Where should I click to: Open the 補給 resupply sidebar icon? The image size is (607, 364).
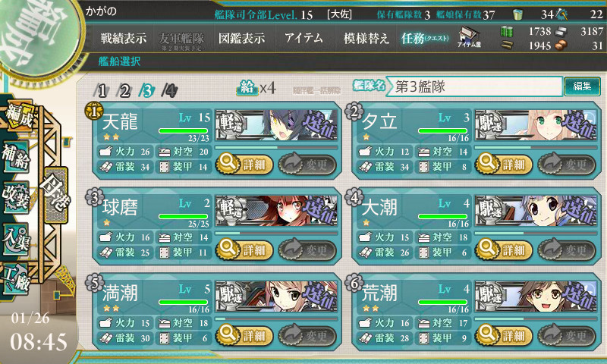[16, 157]
